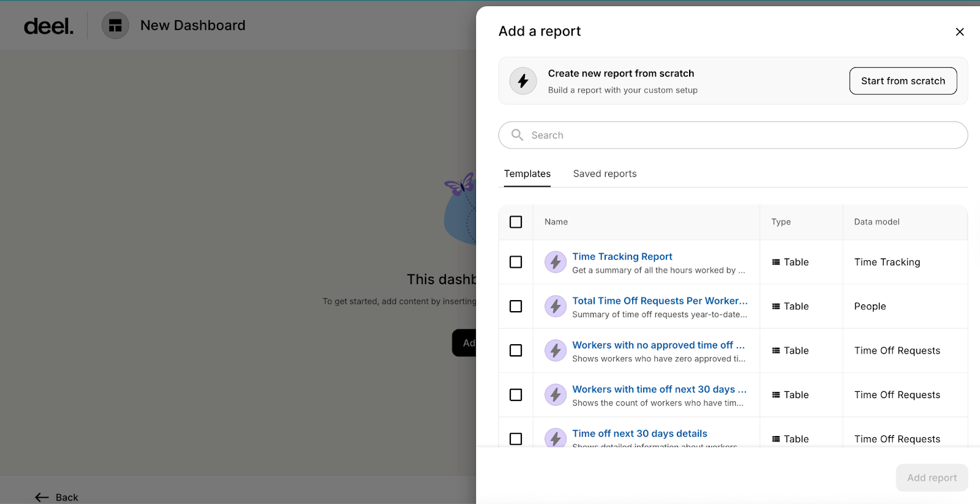980x504 pixels.
Task: Click lightning icon beside Time Tracking Report
Action: [555, 262]
